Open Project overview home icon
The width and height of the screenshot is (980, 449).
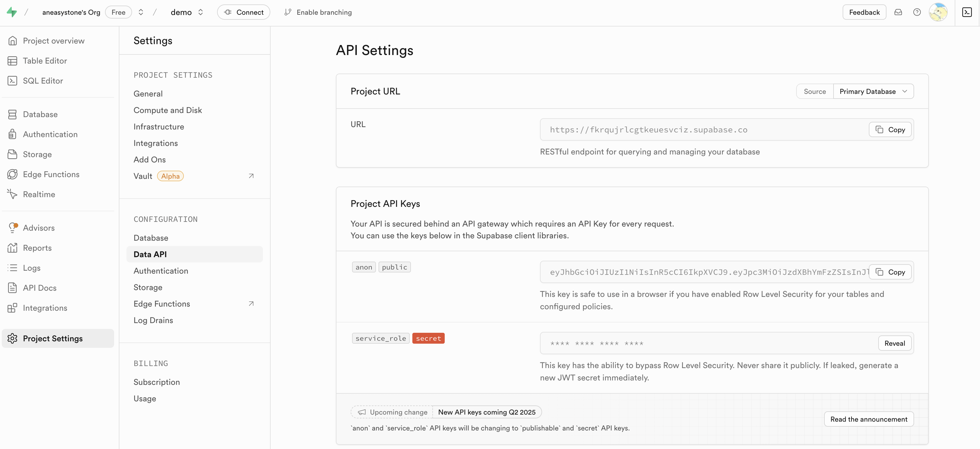(x=13, y=41)
